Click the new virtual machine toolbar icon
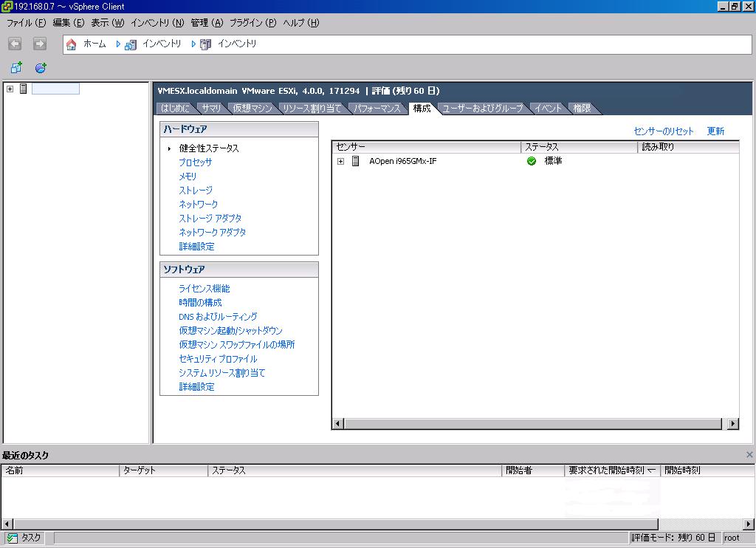The width and height of the screenshot is (756, 548). tap(16, 67)
